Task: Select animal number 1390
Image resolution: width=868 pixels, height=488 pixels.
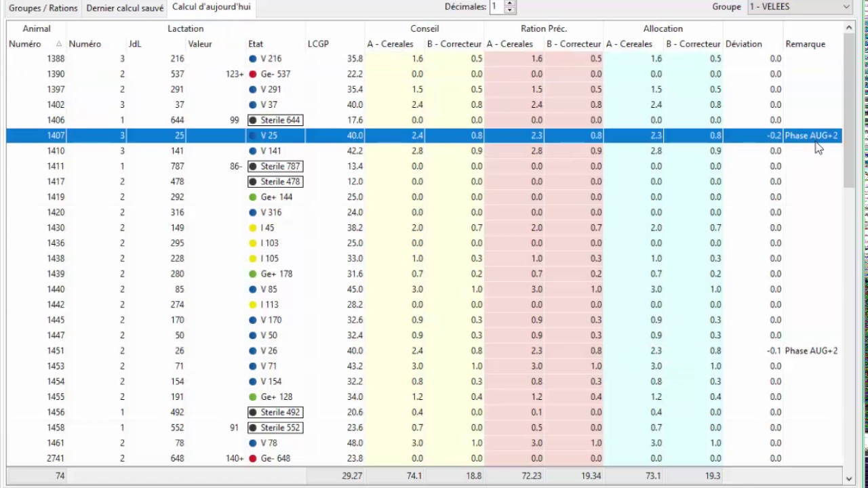Action: coord(56,74)
